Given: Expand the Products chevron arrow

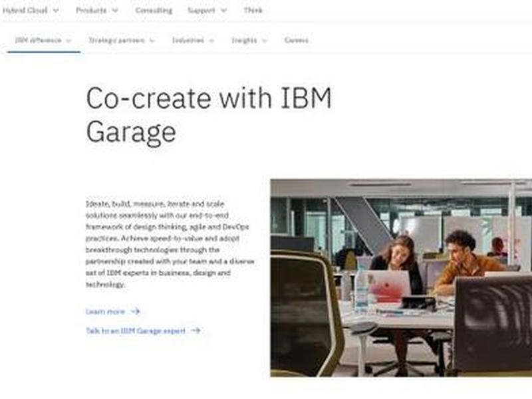Looking at the screenshot, I should click(115, 11).
